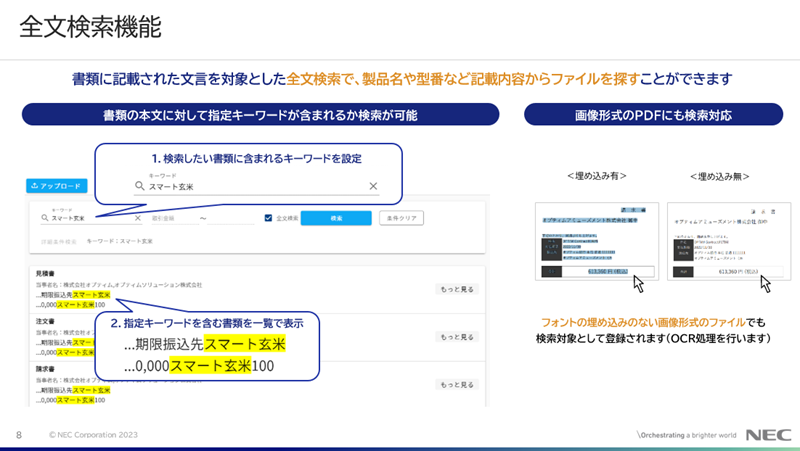Click the embedded-font PDF sample thumbnail
800x451 pixels.
click(x=595, y=240)
